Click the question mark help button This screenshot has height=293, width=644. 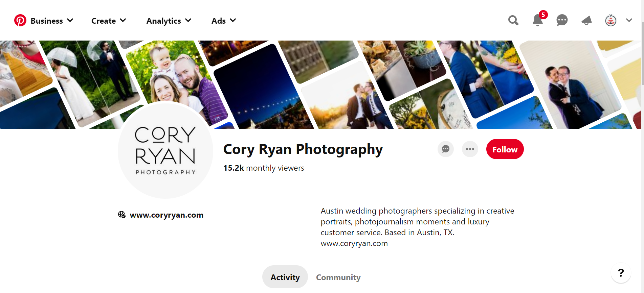621,273
